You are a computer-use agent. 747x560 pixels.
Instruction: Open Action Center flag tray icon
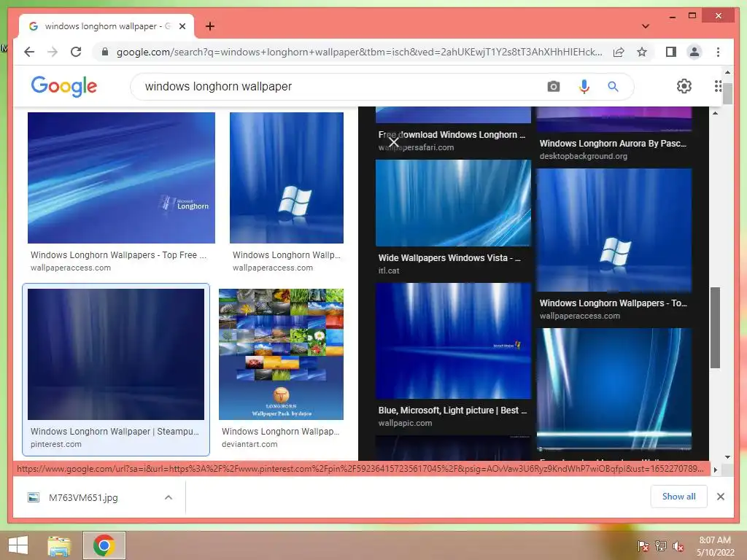coord(643,545)
